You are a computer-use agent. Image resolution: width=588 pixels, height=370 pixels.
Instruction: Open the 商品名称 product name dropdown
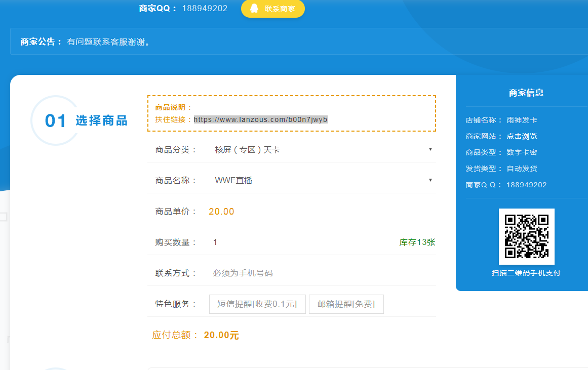322,180
